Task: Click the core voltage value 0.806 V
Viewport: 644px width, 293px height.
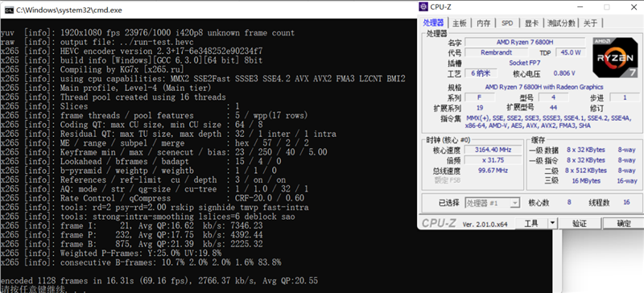Action: 564,73
